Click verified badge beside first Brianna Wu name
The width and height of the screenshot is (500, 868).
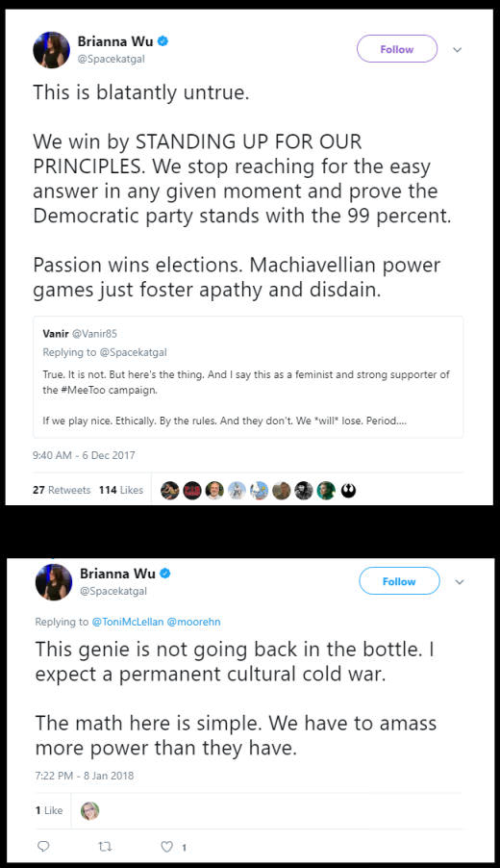(163, 41)
